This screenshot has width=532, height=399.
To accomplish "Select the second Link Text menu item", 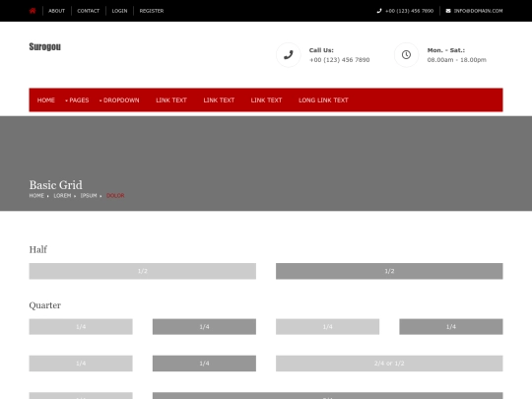I will tap(219, 100).
